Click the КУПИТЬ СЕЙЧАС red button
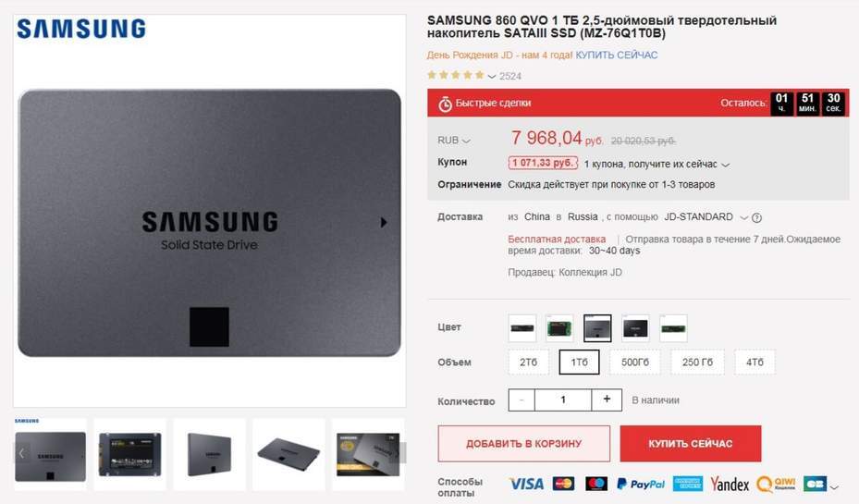Screen dimensions: 859x504 (x=691, y=443)
